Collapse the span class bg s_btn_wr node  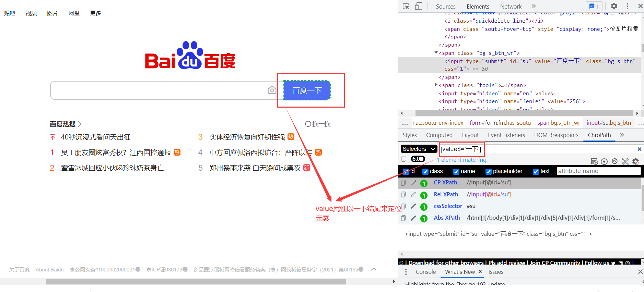[436, 53]
